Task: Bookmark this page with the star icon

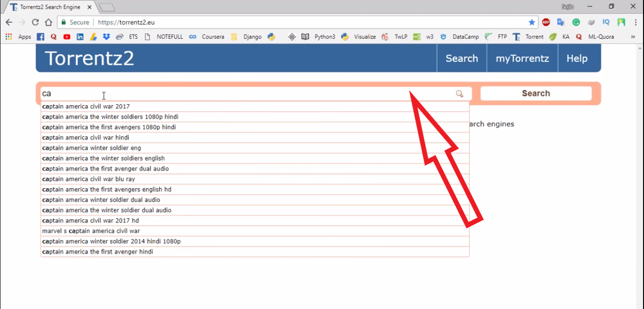Action: (532, 22)
